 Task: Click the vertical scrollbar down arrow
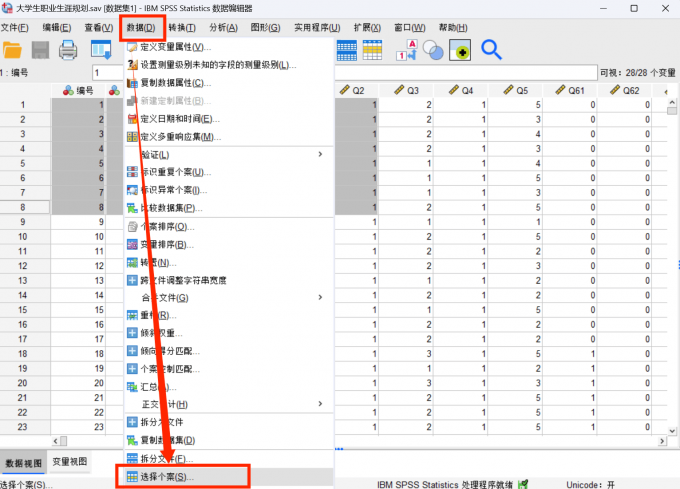(672, 431)
